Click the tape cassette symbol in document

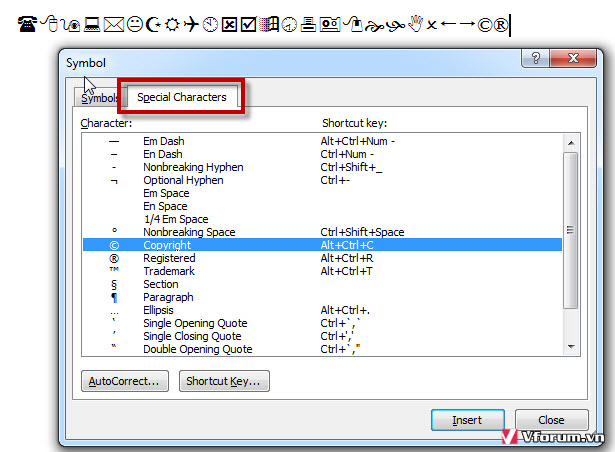click(x=329, y=25)
